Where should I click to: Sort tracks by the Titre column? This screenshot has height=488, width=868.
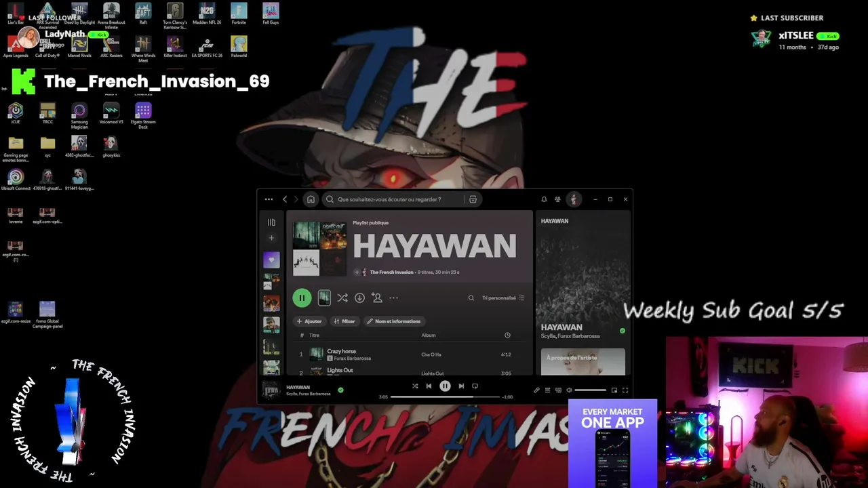click(314, 335)
